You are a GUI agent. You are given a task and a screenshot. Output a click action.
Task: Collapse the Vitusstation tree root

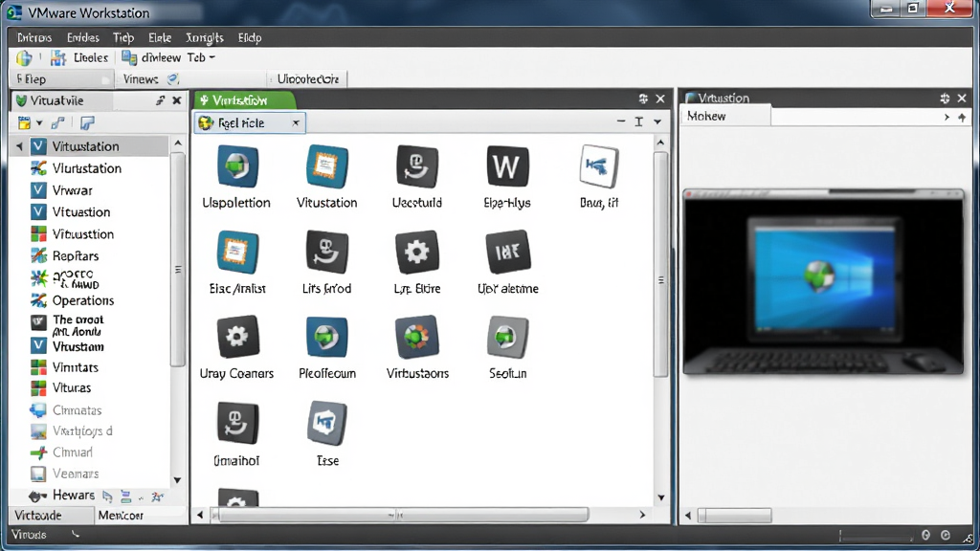pos(19,146)
